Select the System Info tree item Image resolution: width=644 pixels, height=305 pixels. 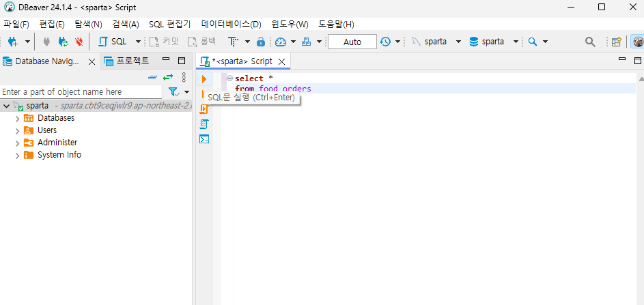tap(59, 155)
